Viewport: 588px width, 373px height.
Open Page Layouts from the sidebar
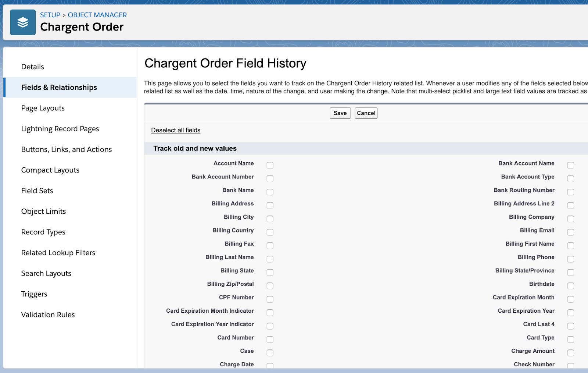click(43, 108)
